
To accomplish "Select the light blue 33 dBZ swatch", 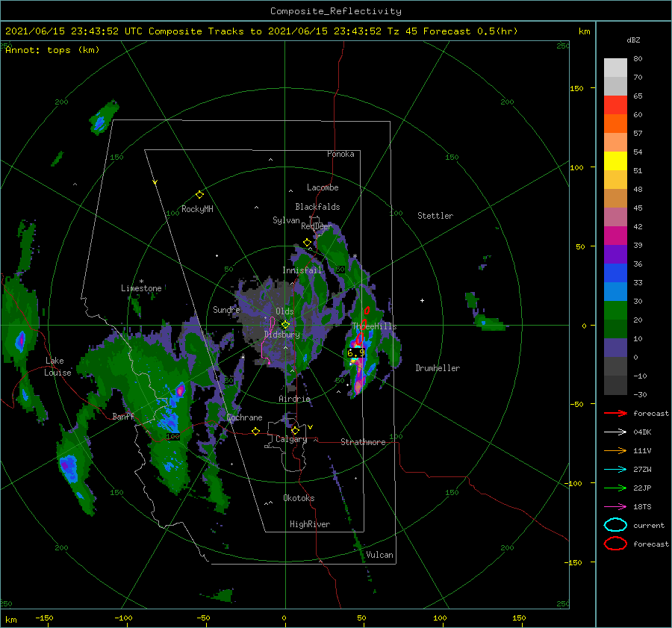I will click(x=615, y=291).
